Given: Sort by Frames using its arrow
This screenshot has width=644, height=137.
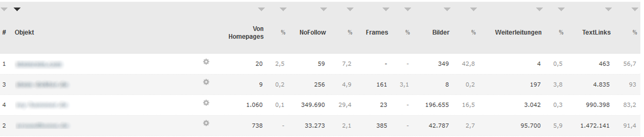Looking at the screenshot, I should [386, 9].
